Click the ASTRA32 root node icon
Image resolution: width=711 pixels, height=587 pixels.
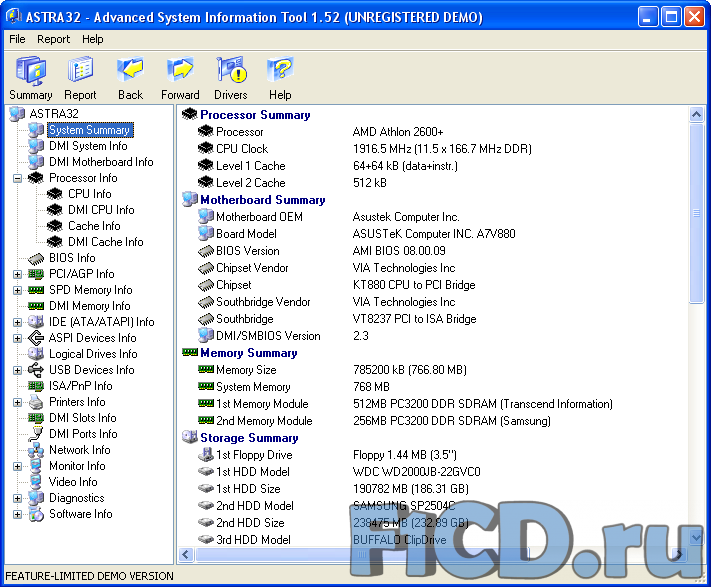pos(17,114)
